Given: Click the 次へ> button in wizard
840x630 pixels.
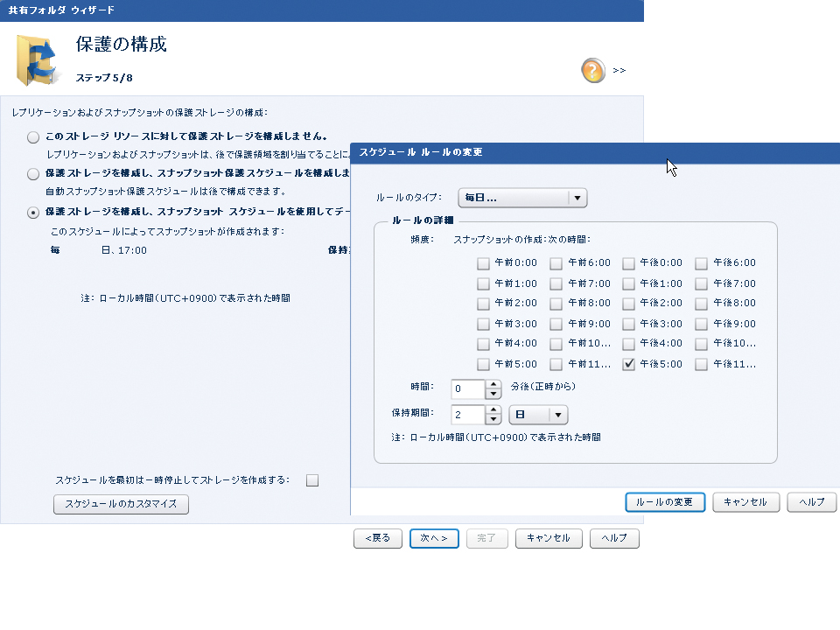Looking at the screenshot, I should click(x=434, y=538).
